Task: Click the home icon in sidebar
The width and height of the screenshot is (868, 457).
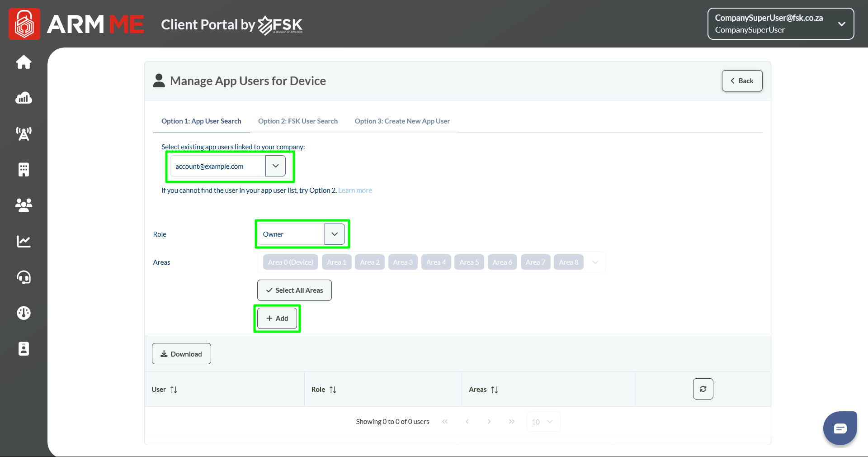Action: (24, 62)
